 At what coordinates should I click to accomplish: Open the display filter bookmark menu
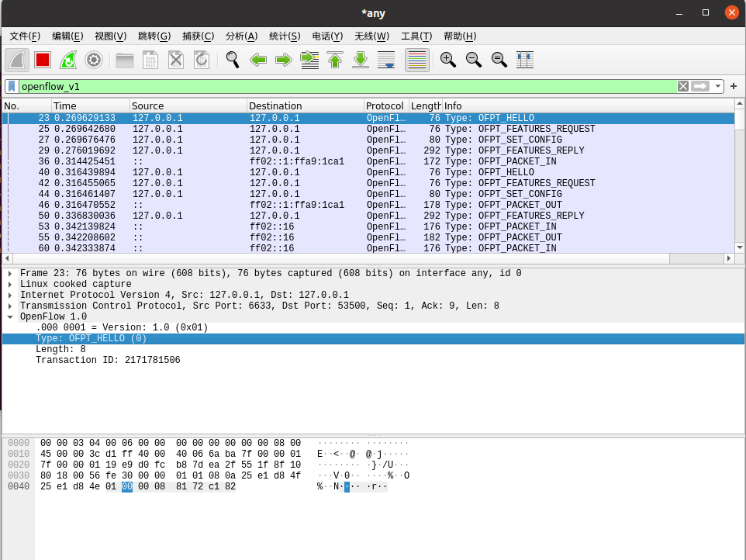(12, 86)
